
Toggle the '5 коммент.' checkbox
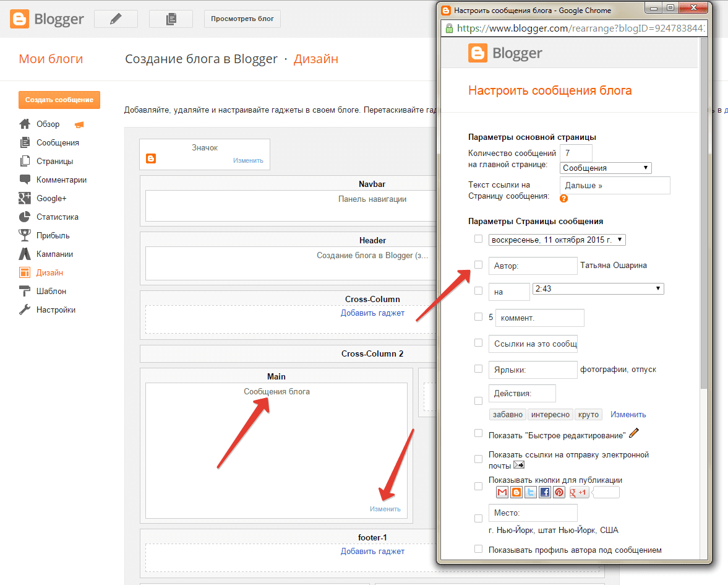(478, 317)
